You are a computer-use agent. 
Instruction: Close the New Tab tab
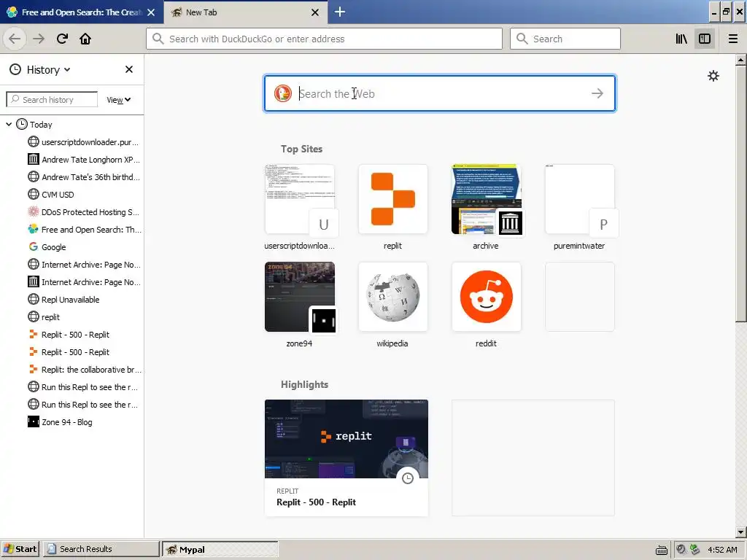(315, 12)
